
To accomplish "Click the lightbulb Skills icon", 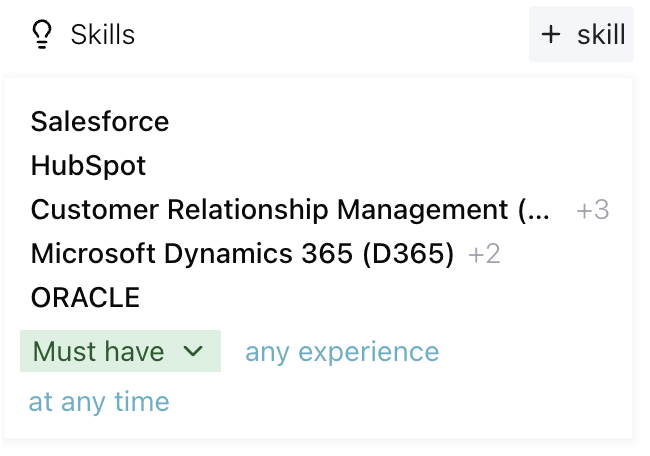I will 41,35.
